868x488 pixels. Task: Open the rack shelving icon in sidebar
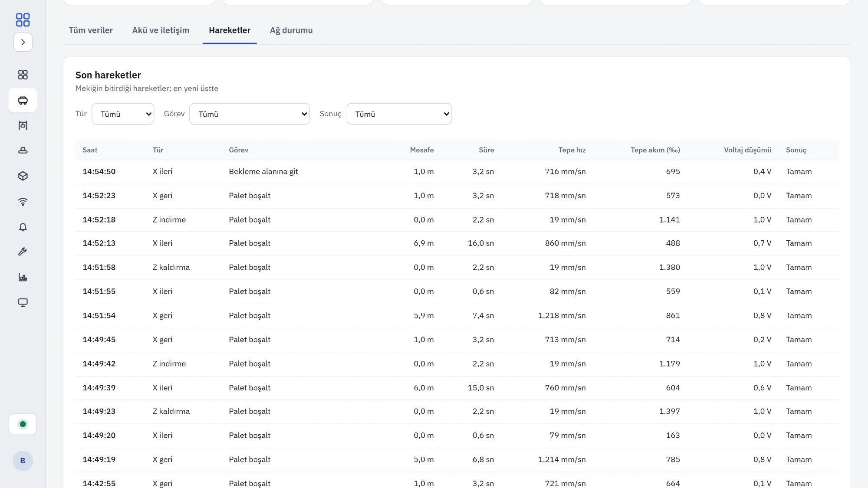click(x=23, y=125)
